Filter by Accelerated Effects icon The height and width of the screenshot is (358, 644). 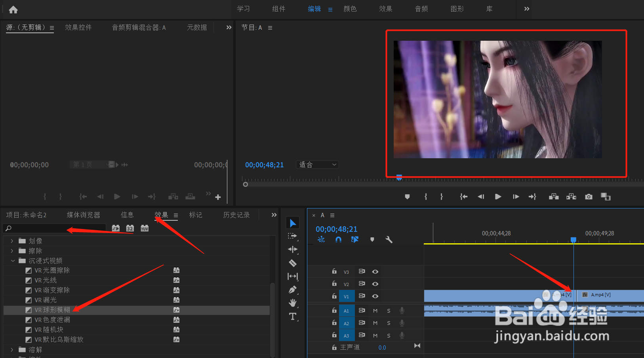[x=116, y=228]
